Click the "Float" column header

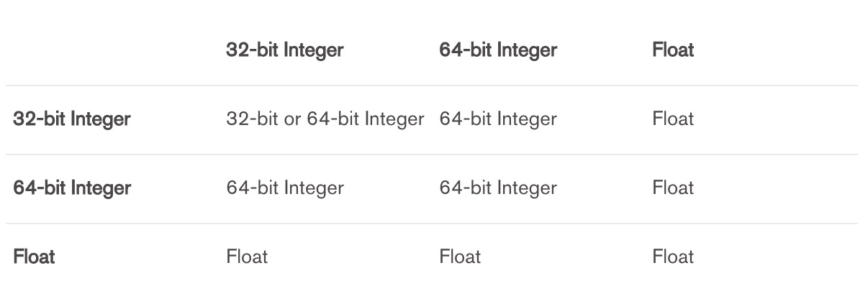tap(673, 51)
